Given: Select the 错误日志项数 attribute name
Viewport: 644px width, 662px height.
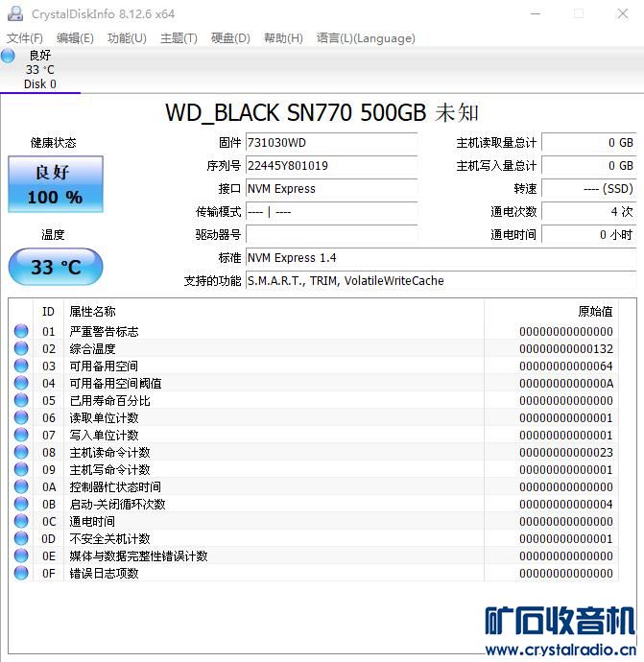Looking at the screenshot, I should (x=104, y=574).
